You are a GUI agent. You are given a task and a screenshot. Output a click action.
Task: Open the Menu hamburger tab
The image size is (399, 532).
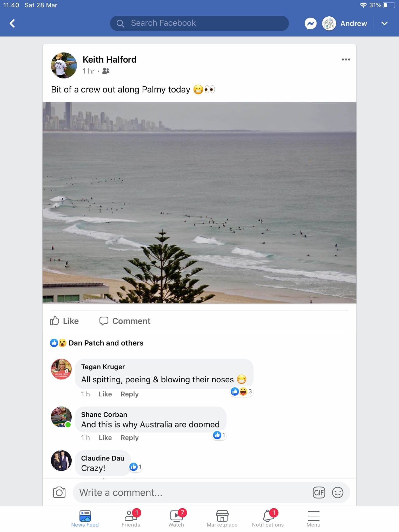(x=313, y=518)
